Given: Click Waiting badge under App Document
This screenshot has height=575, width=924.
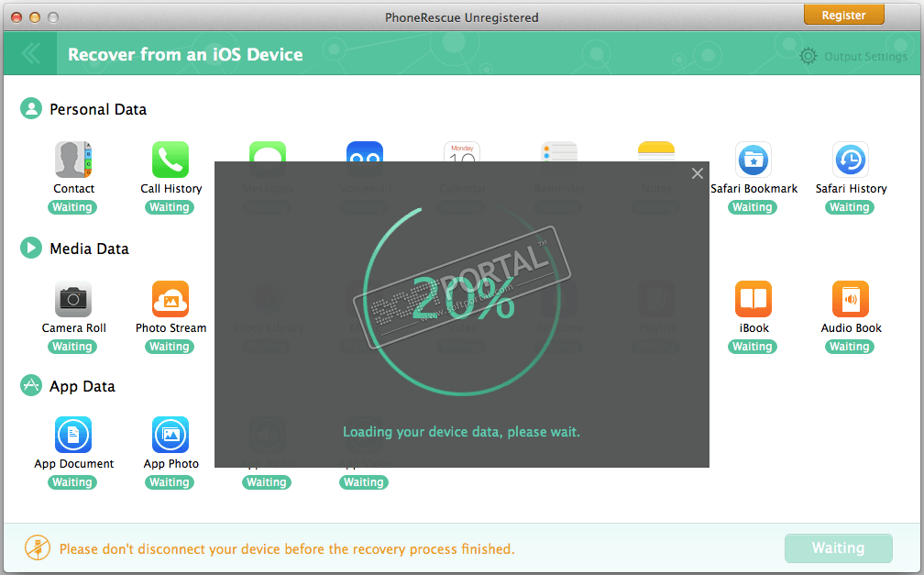Looking at the screenshot, I should pyautogui.click(x=72, y=481).
